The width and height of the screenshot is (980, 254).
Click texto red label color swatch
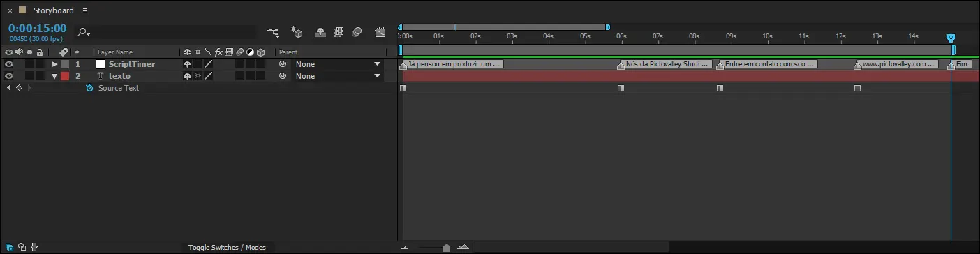tap(65, 76)
